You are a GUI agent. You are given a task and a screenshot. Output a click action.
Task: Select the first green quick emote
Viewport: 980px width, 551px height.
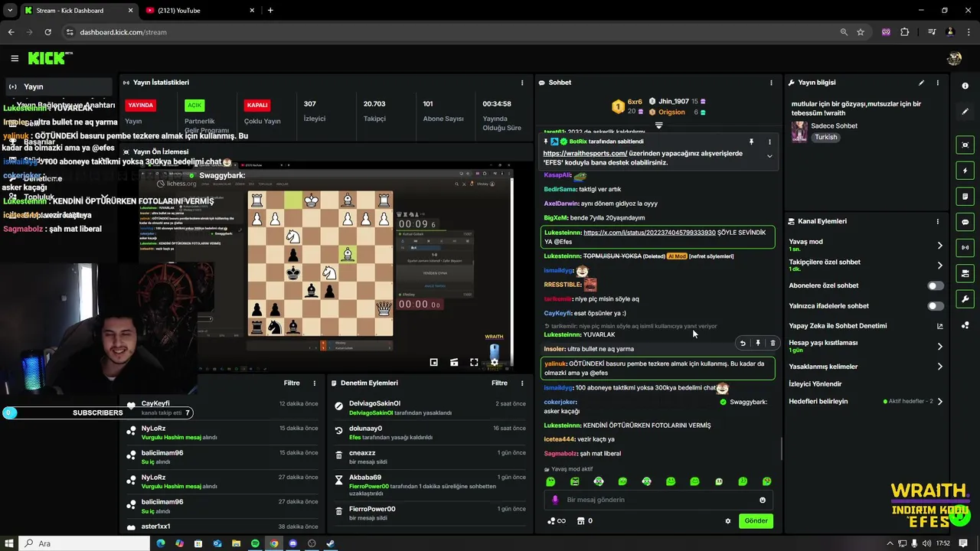[x=550, y=481]
